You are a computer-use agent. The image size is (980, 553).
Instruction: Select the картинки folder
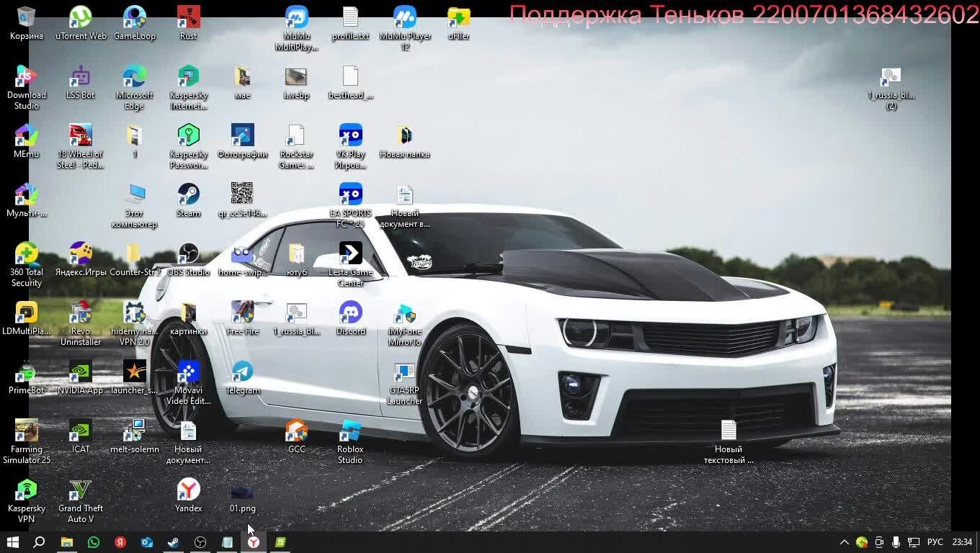click(188, 318)
